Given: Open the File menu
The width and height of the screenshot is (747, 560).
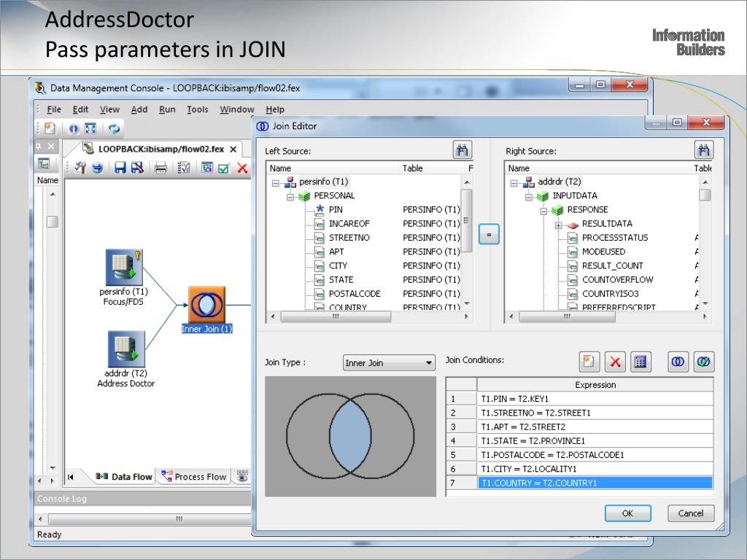Looking at the screenshot, I should (54, 109).
